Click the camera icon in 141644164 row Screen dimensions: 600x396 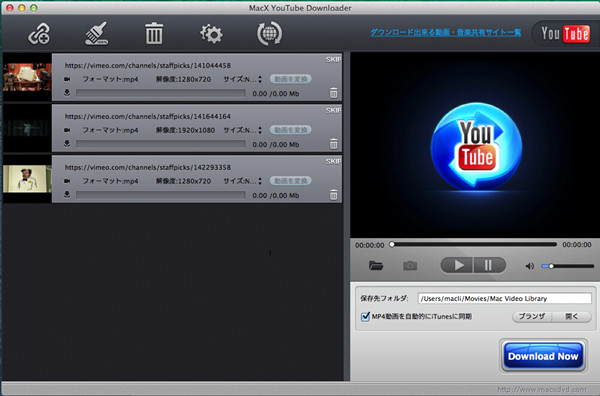point(67,130)
